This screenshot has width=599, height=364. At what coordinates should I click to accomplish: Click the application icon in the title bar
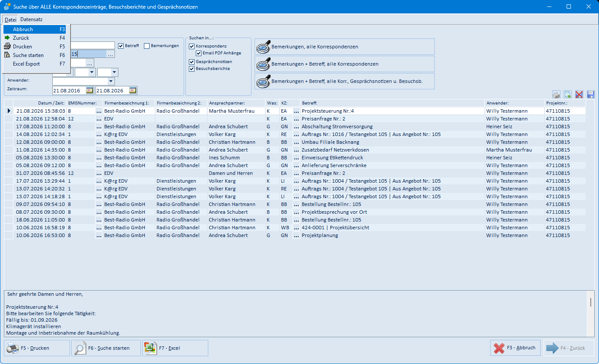(x=7, y=6)
